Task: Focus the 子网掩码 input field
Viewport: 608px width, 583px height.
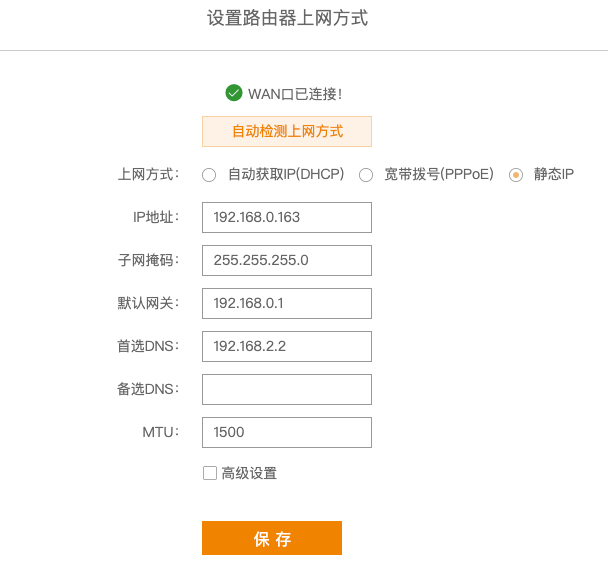Action: pos(287,260)
